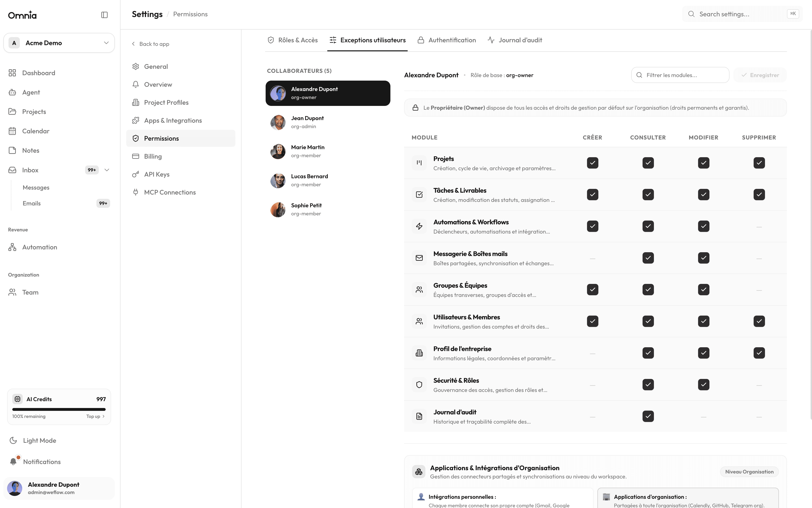
Task: Click the Top up arrow link
Action: (96, 416)
